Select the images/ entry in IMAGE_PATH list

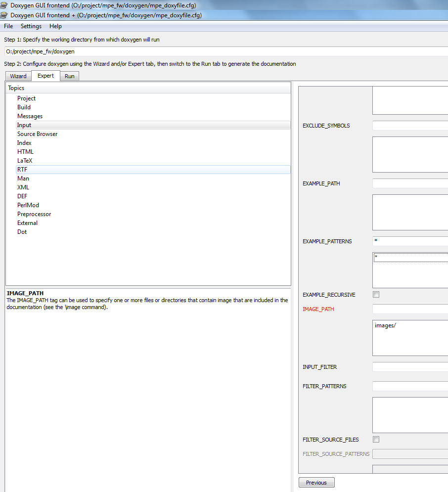click(386, 325)
